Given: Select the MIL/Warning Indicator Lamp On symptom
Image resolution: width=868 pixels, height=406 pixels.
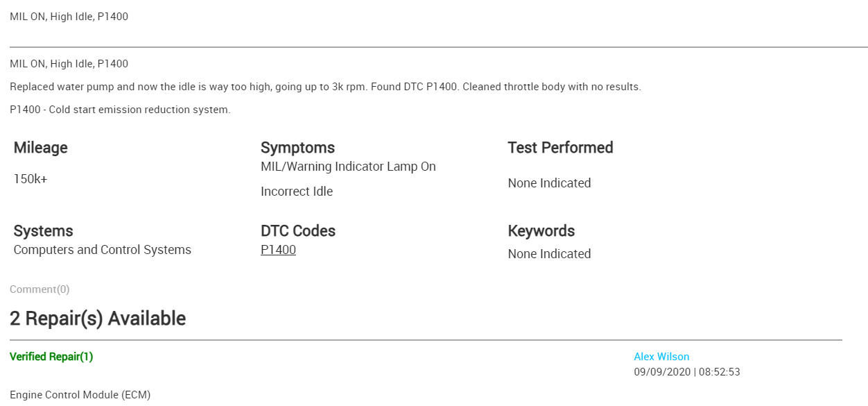Looking at the screenshot, I should pos(348,167).
